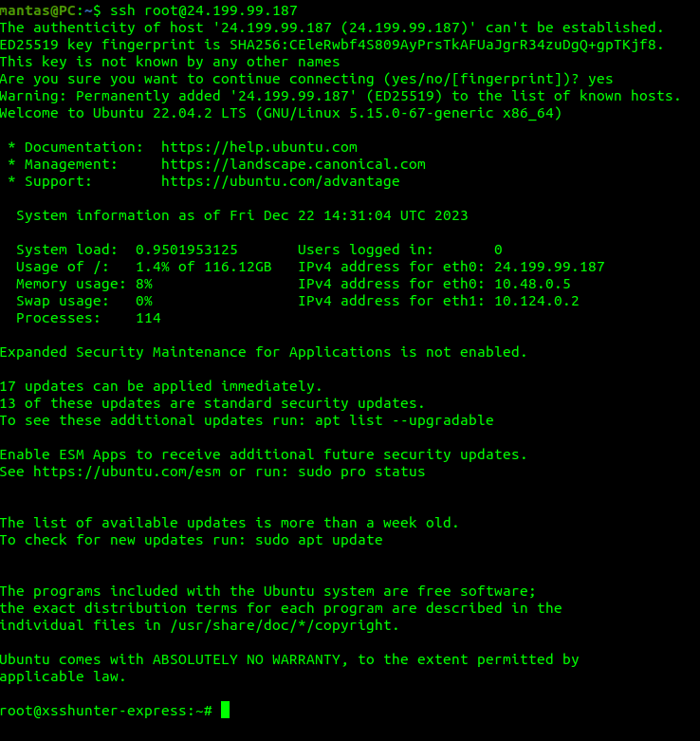Open the https://landscape.canonical.com management URL
The image size is (700, 741).
[293, 164]
